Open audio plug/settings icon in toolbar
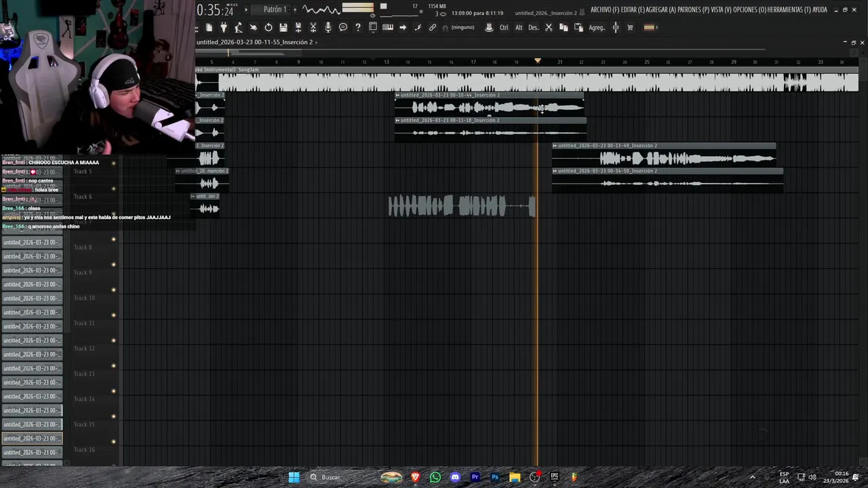 click(x=224, y=27)
